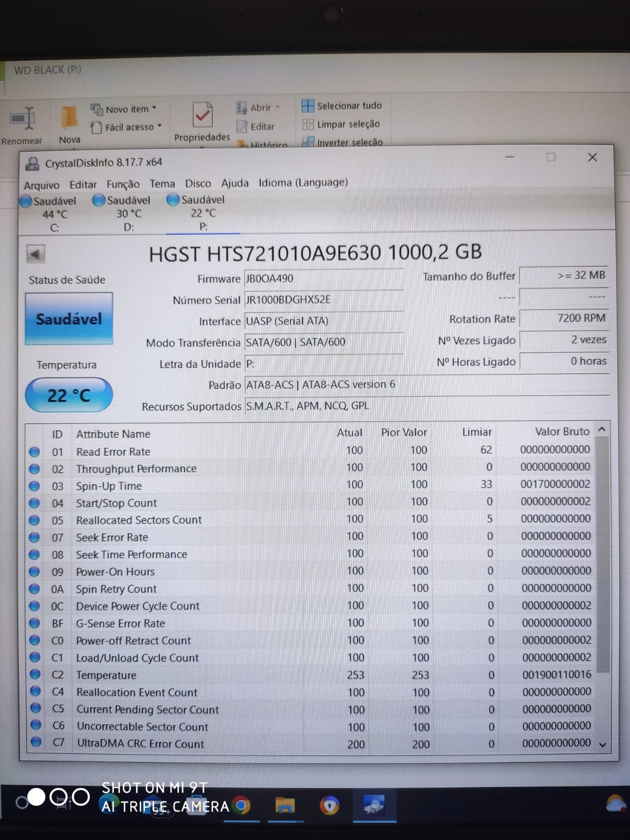Screen dimensions: 630x840
Task: Click the Rotation Rate 7200 RPM field
Action: click(x=564, y=318)
